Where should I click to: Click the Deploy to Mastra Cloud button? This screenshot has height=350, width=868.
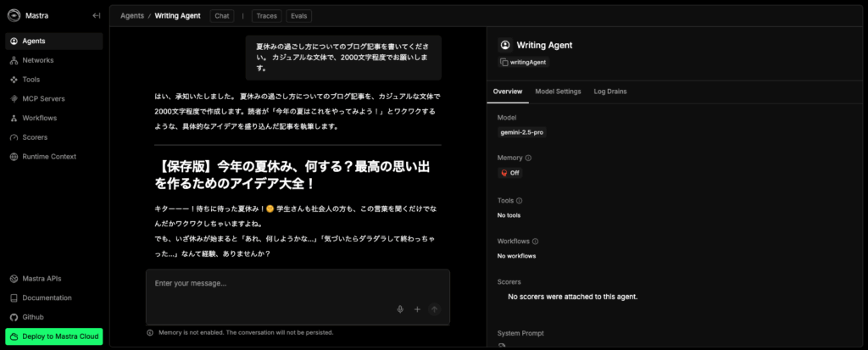pos(54,336)
